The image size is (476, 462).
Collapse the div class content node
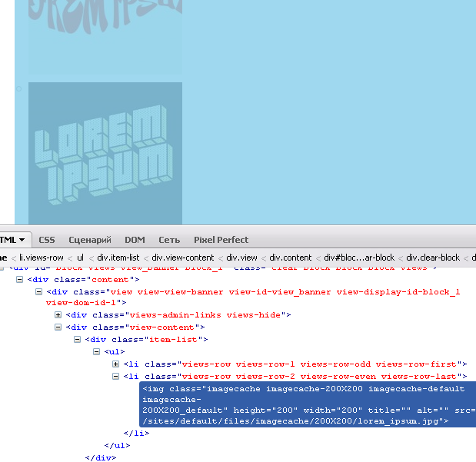[x=19, y=280]
